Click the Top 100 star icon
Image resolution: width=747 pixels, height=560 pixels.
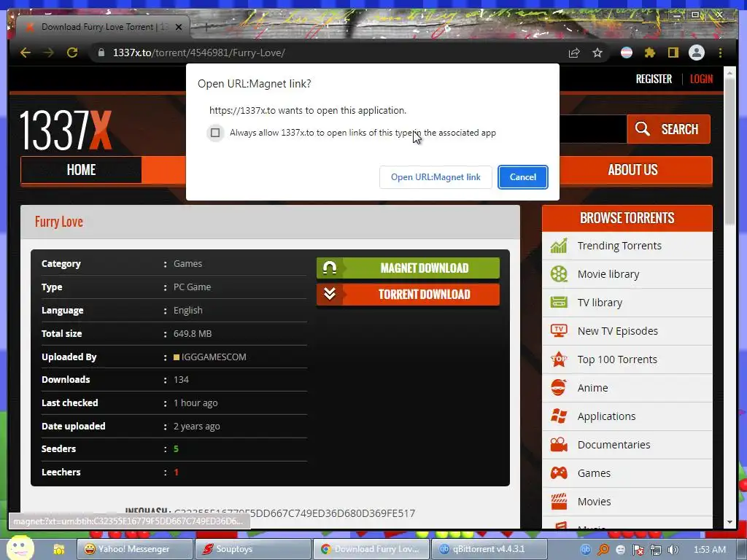point(559,359)
